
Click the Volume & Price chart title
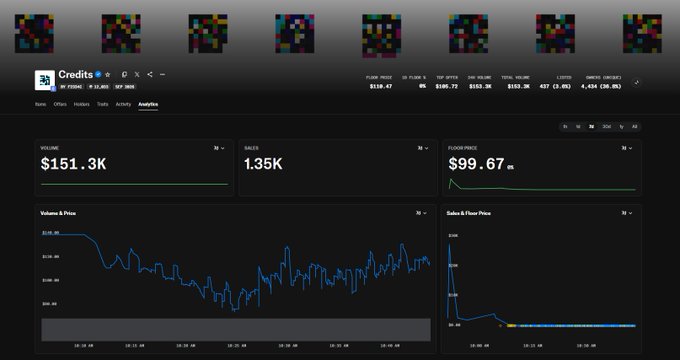click(58, 213)
